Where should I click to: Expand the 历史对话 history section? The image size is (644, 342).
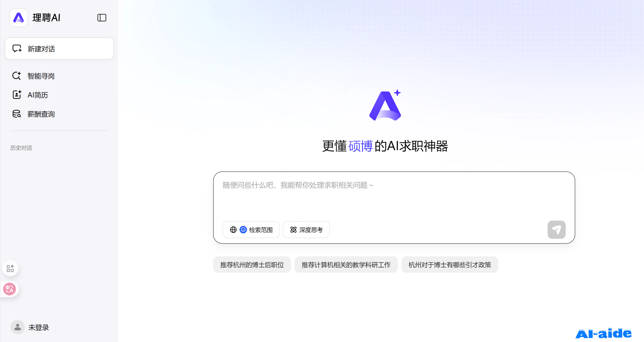pyautogui.click(x=21, y=148)
